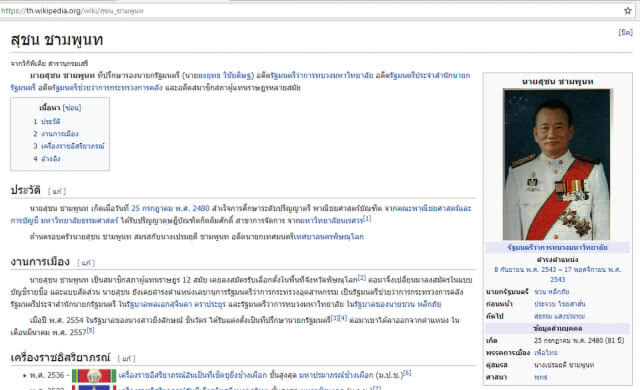
Task: Click birth value with (81 ปี) in infobox
Action: (x=579, y=340)
